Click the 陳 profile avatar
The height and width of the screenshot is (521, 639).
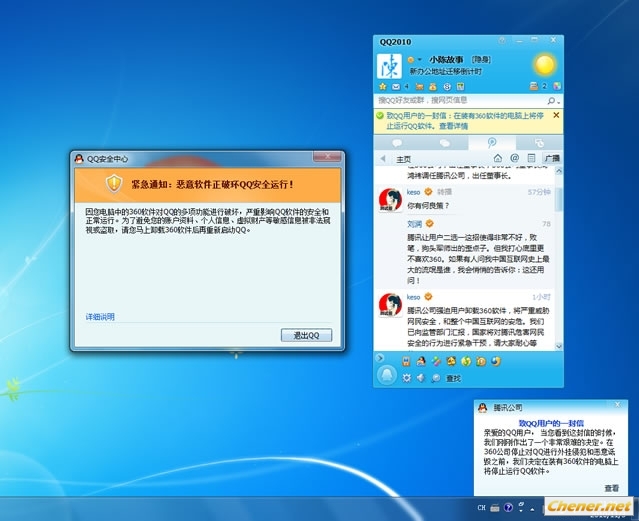click(389, 66)
